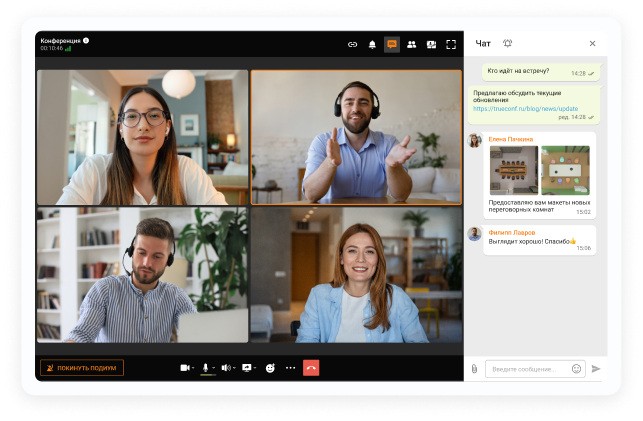Image resolution: width=643 pixels, height=421 pixels.
Task: Show the participants list icon
Action: point(411,44)
